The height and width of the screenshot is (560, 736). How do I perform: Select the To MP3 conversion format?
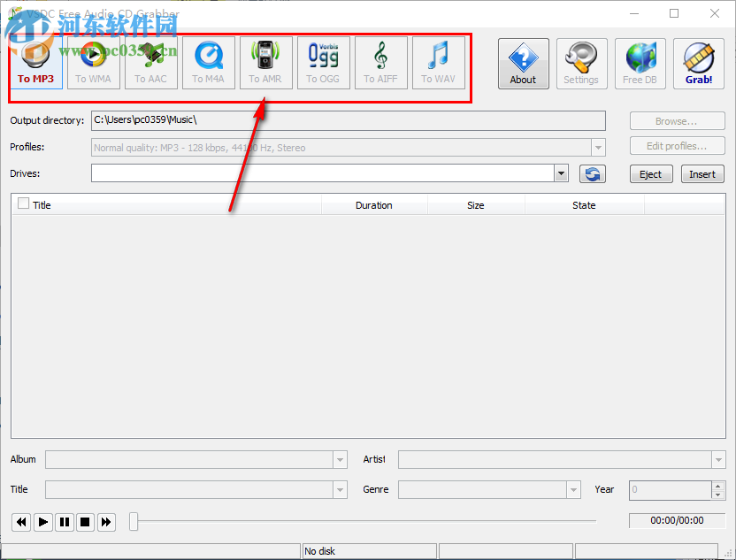tap(35, 62)
